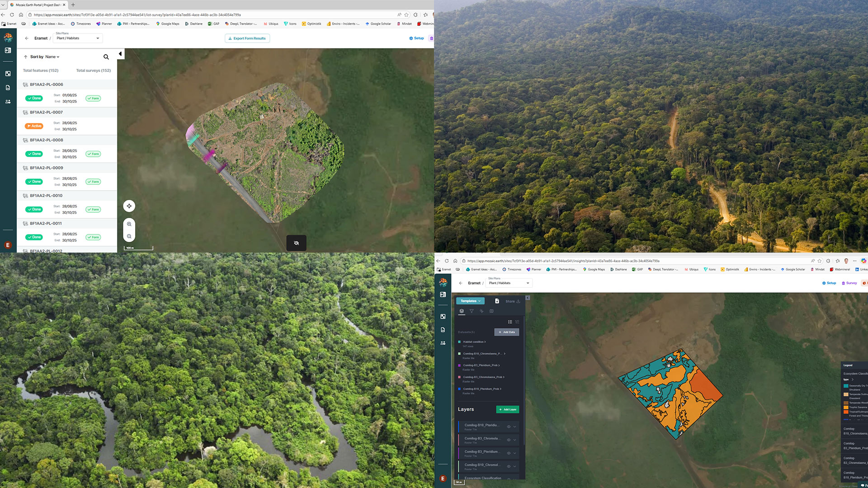868x488 pixels.
Task: Zoom out on the survey map
Action: (129, 236)
